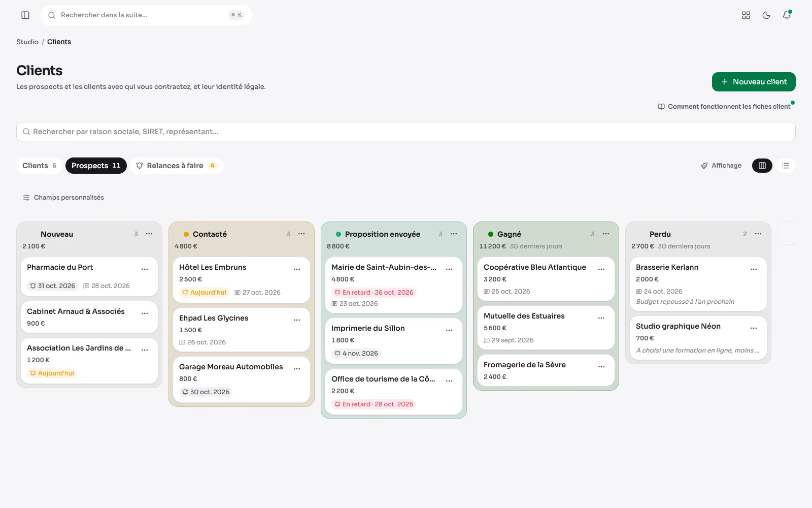This screenshot has width=812, height=508.
Task: Open Coopérative Bleu Atlantique card menu
Action: pos(601,269)
